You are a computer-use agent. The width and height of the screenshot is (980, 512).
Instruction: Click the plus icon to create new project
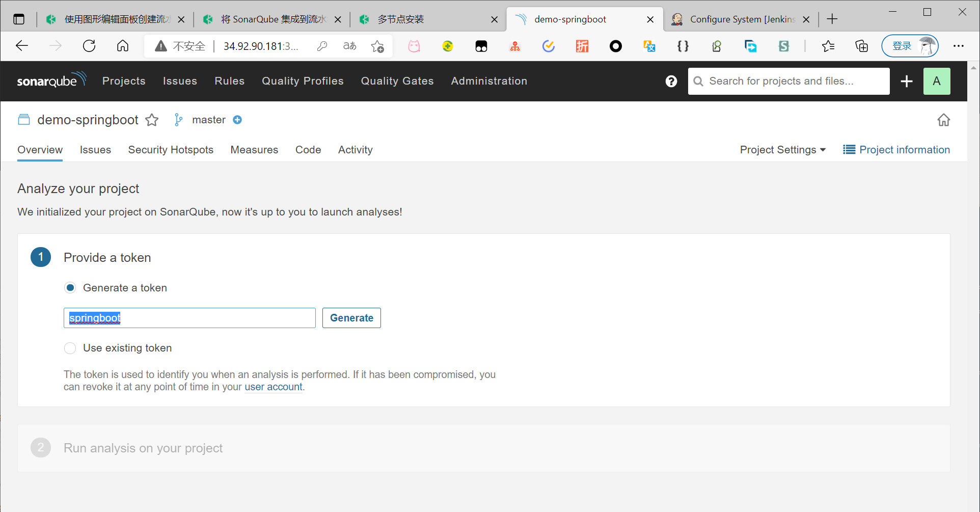(x=906, y=82)
